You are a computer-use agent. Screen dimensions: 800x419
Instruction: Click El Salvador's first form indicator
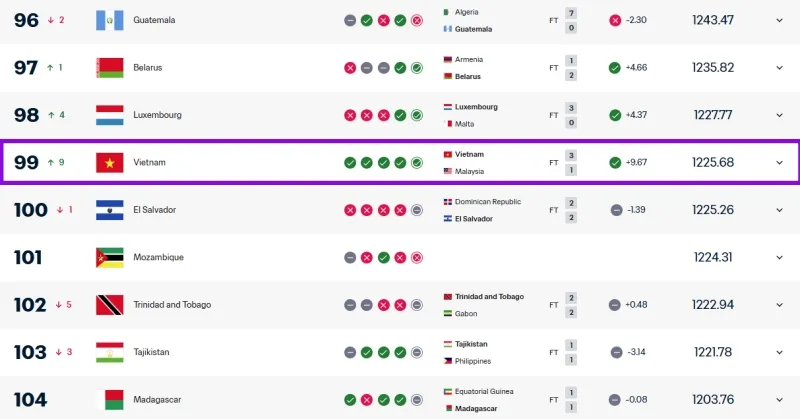click(350, 210)
